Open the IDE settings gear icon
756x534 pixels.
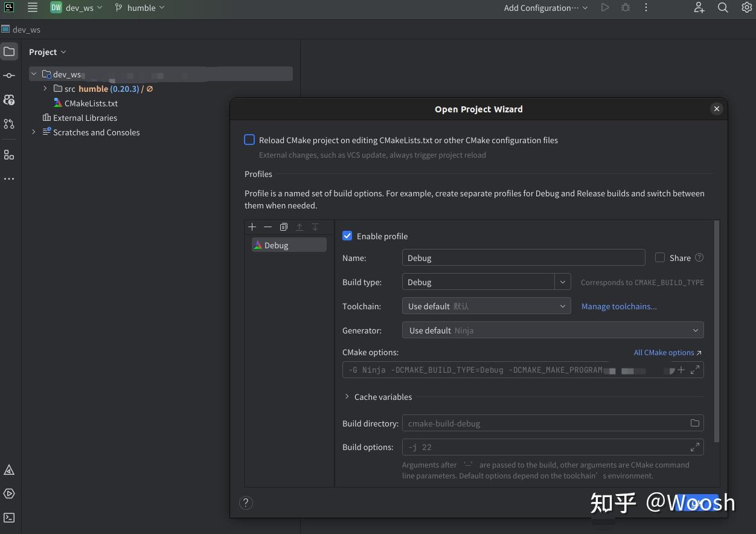click(x=746, y=8)
